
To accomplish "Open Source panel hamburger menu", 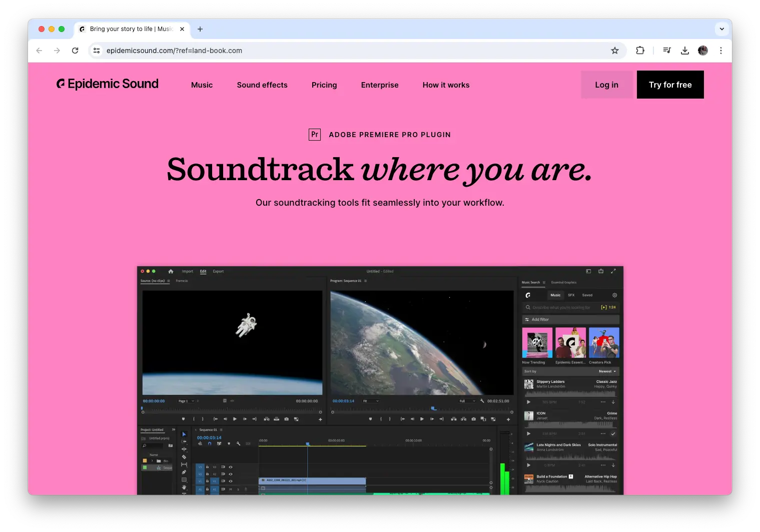I will coord(169,281).
